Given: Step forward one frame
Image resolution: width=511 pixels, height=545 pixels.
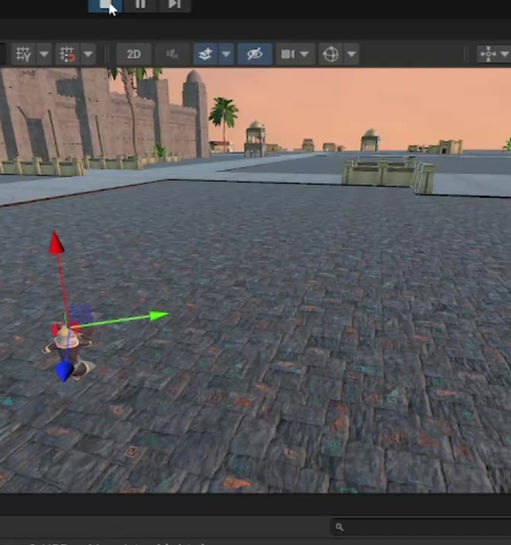Looking at the screenshot, I should coord(174,5).
